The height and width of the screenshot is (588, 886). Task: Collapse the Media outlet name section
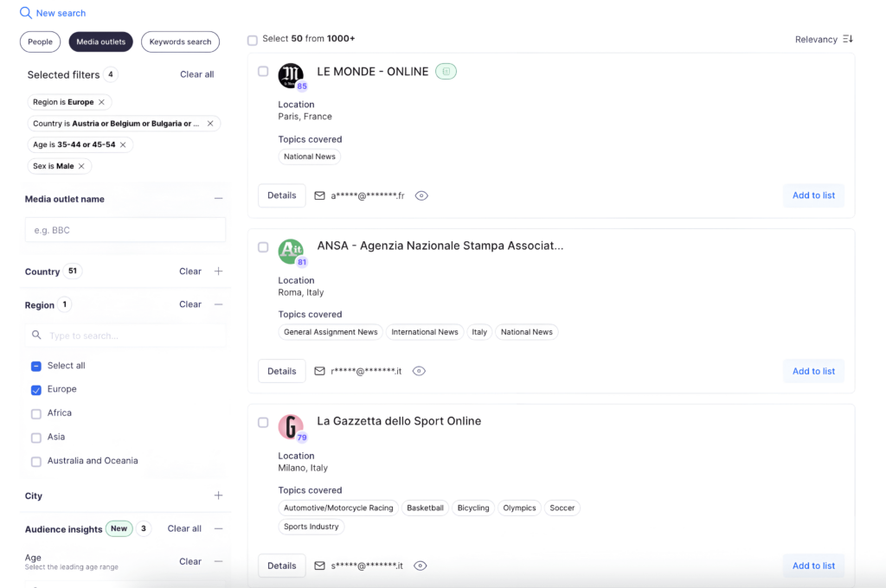click(x=219, y=199)
